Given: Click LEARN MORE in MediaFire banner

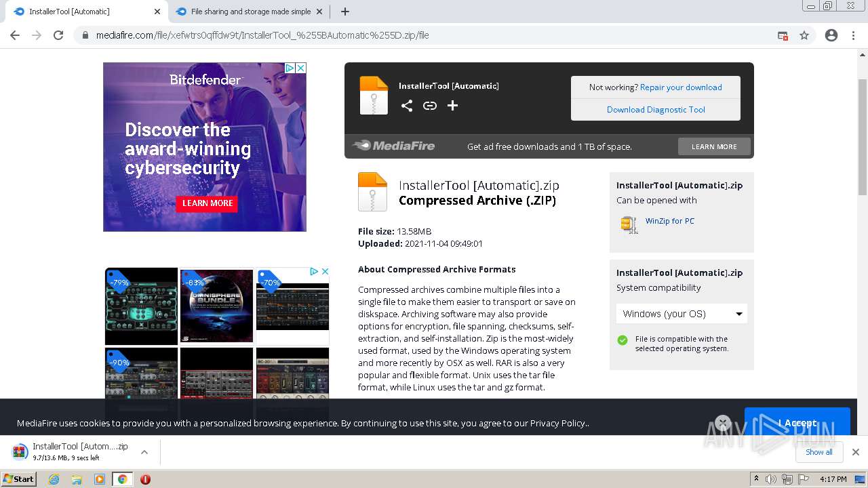Looking at the screenshot, I should click(x=714, y=146).
